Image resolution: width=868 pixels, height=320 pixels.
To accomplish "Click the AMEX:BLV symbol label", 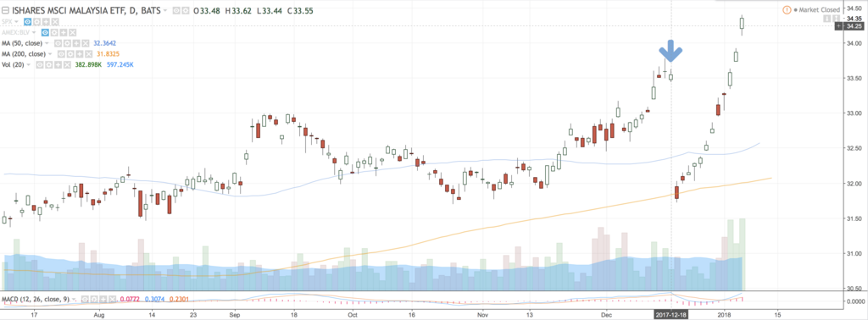I will [15, 33].
